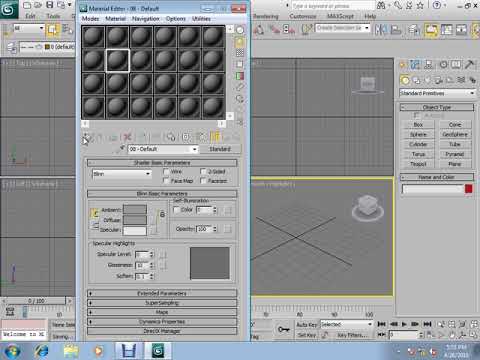Open the Create Selection Set dropdown

pos(343,28)
